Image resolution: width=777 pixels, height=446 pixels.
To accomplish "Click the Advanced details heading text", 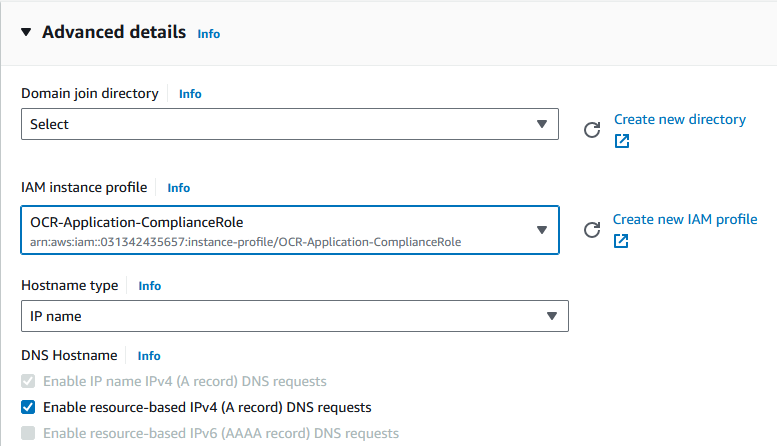I will (x=114, y=32).
